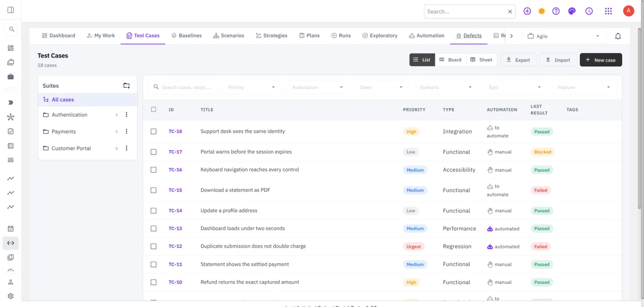This screenshot has height=307, width=644.
Task: Select the Authentication suite
Action: click(88, 115)
